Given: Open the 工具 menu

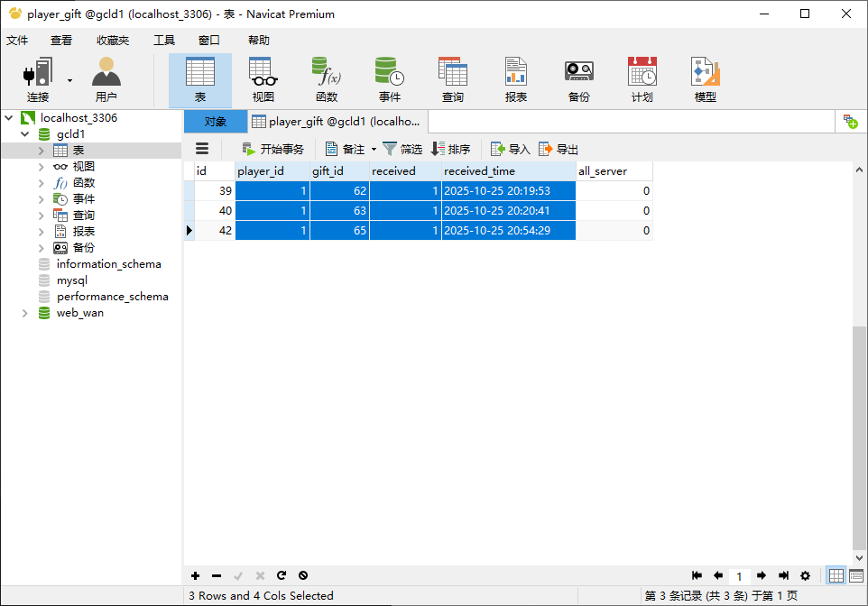Looking at the screenshot, I should 163,41.
